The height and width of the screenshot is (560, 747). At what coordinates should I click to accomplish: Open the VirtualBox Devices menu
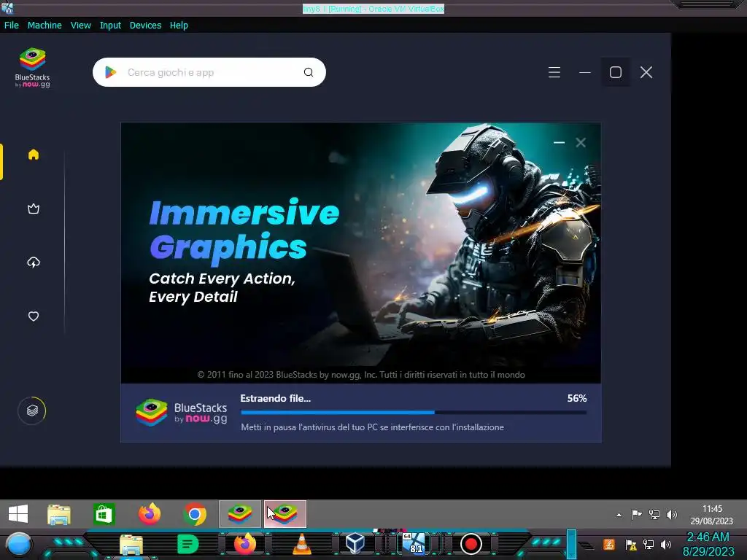click(145, 26)
